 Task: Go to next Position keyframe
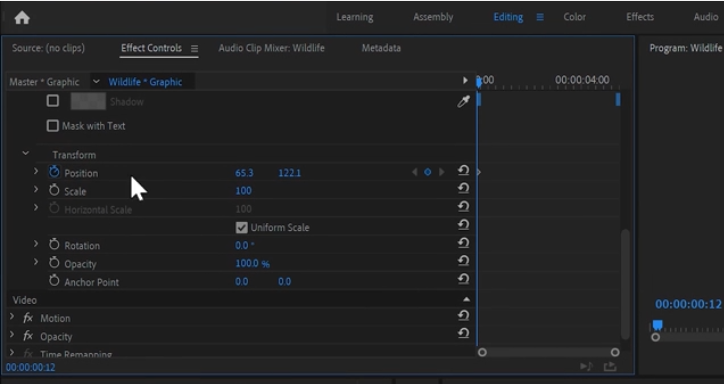point(441,172)
